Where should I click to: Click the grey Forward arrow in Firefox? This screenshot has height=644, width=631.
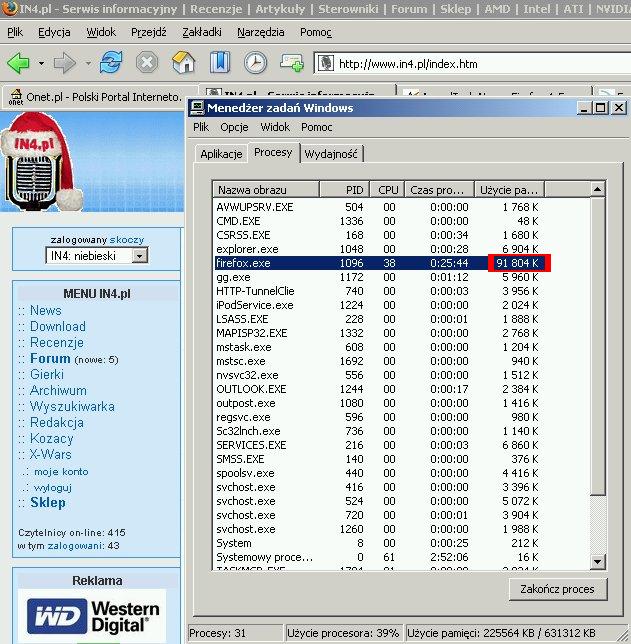click(x=65, y=63)
